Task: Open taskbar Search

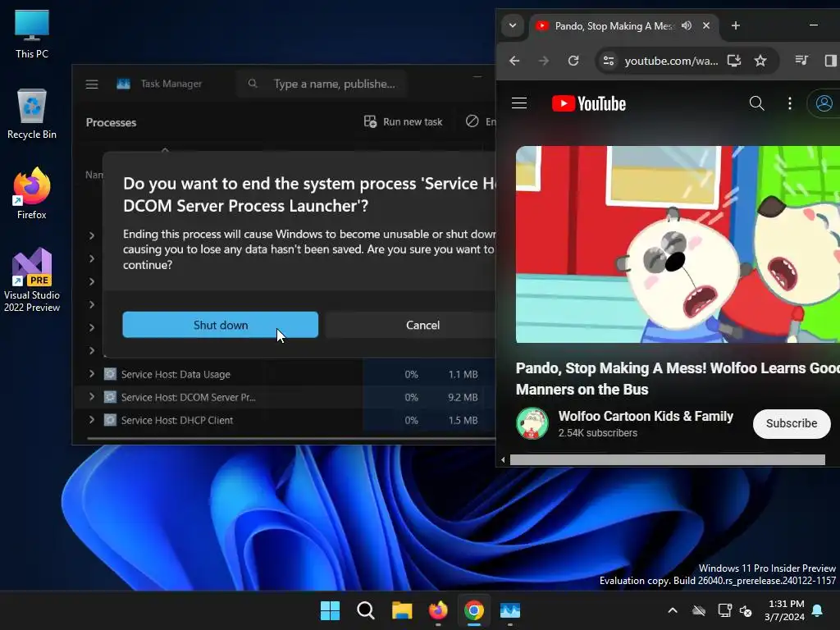Action: (366, 610)
